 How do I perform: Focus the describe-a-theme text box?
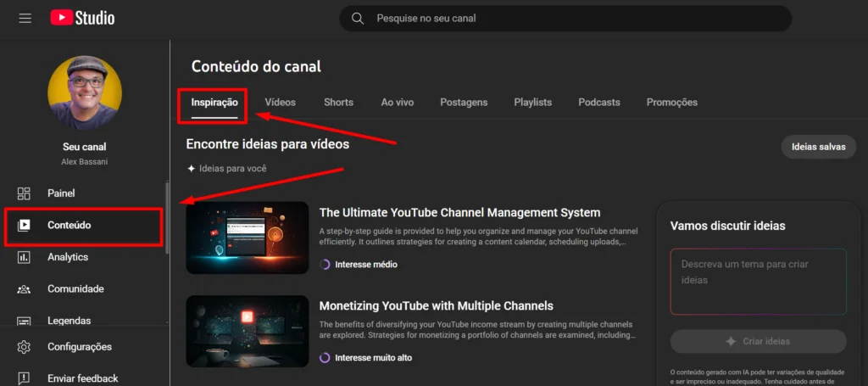point(758,281)
